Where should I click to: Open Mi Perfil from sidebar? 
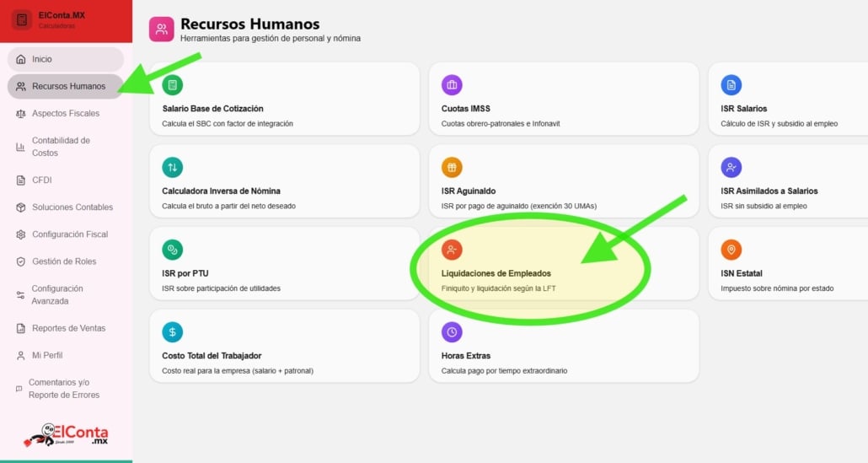point(47,355)
